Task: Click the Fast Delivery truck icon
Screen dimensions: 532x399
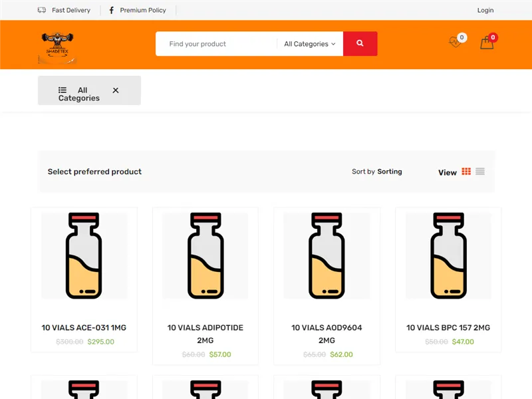Action: pyautogui.click(x=42, y=11)
